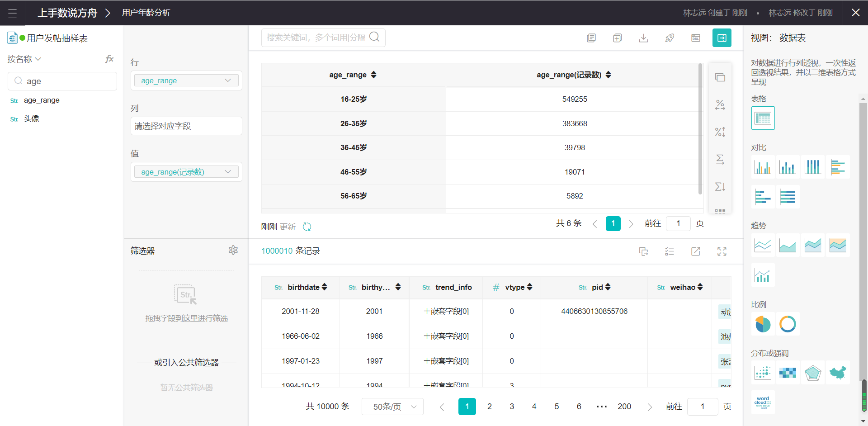Image resolution: width=868 pixels, height=426 pixels.
Task: Click the field search box containing age
Action: (62, 81)
